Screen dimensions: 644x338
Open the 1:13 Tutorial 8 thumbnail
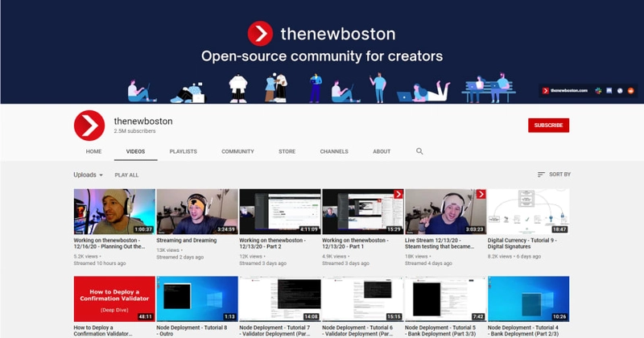coord(197,299)
